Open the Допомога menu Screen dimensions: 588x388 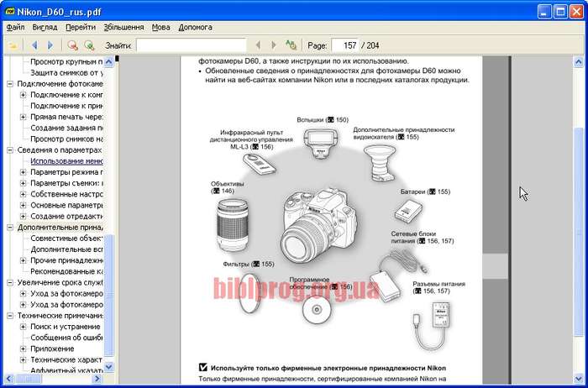195,28
